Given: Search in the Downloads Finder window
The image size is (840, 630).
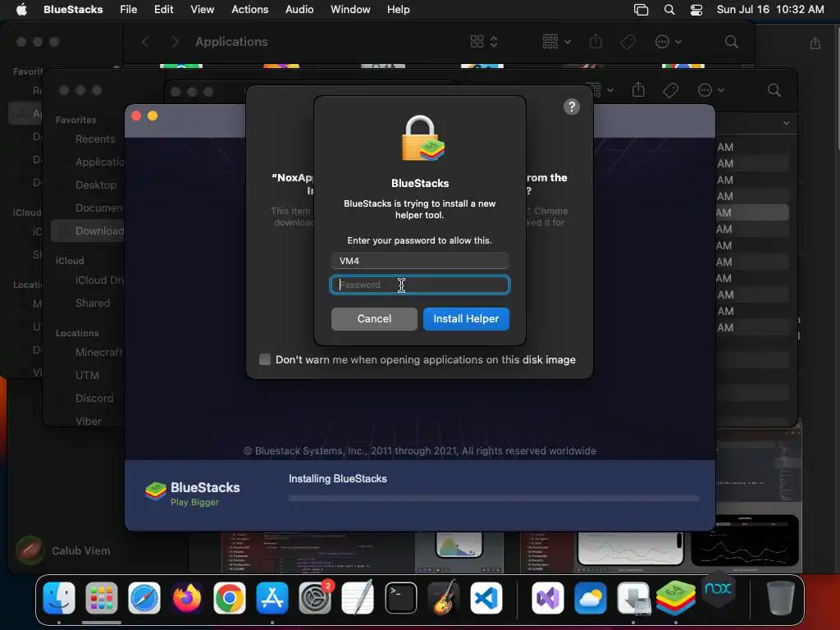Looking at the screenshot, I should pyautogui.click(x=774, y=90).
